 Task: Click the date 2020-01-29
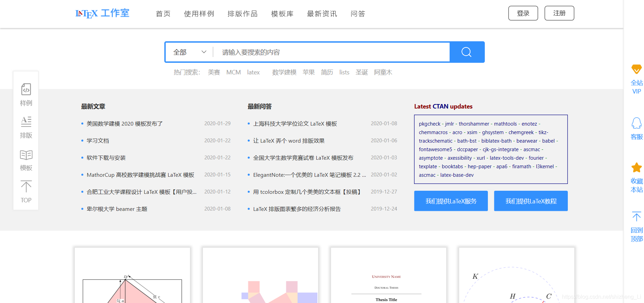point(217,124)
